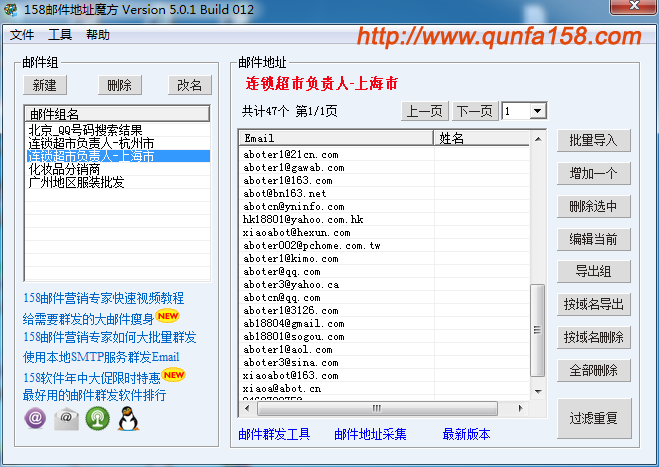
Task: Go to next page with 下一页
Action: pyautogui.click(x=475, y=111)
